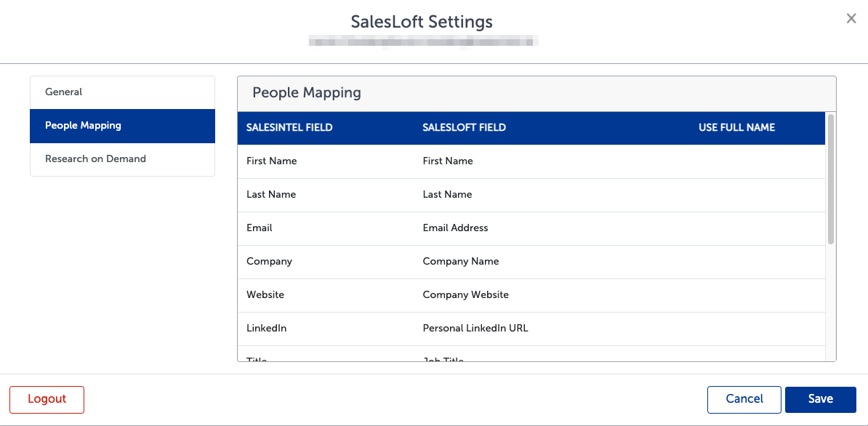Switch to Research on Demand section
Image resolution: width=868 pixels, height=426 pixels.
coord(122,158)
